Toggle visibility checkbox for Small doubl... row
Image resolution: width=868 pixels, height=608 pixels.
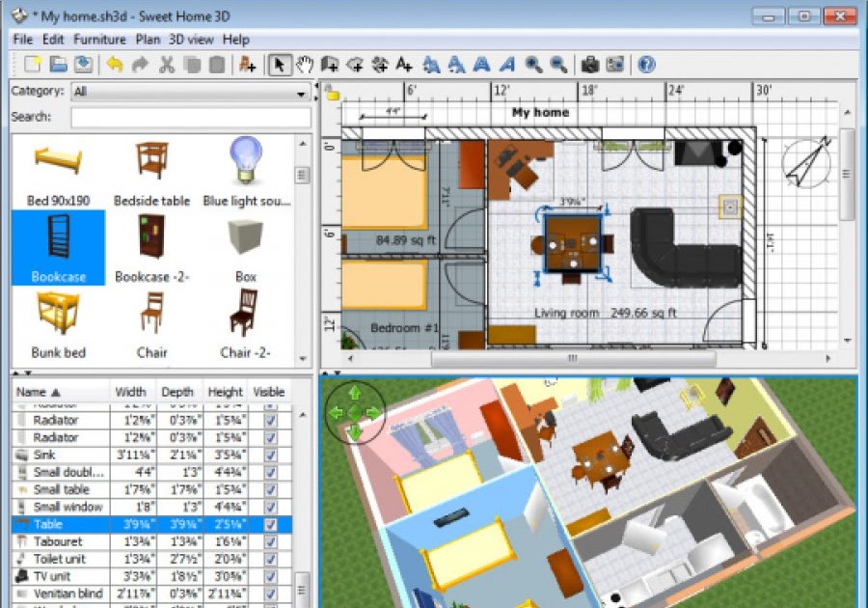270,472
